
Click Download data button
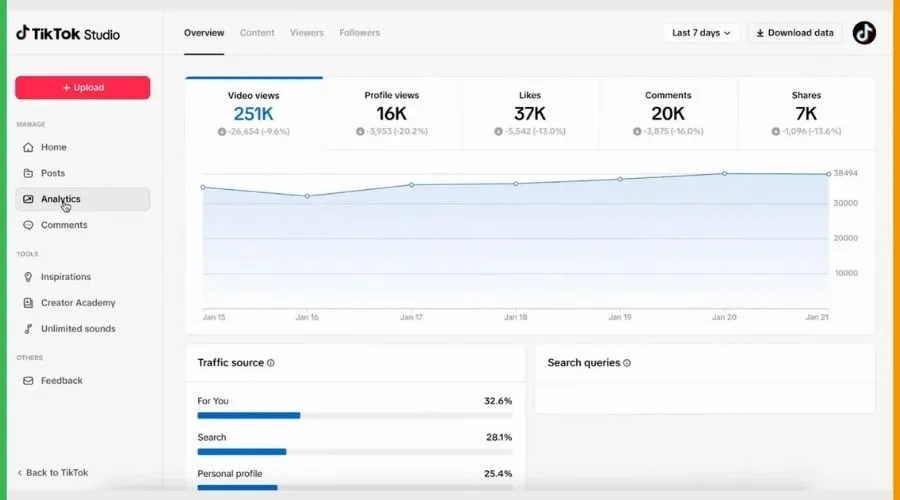[795, 33]
